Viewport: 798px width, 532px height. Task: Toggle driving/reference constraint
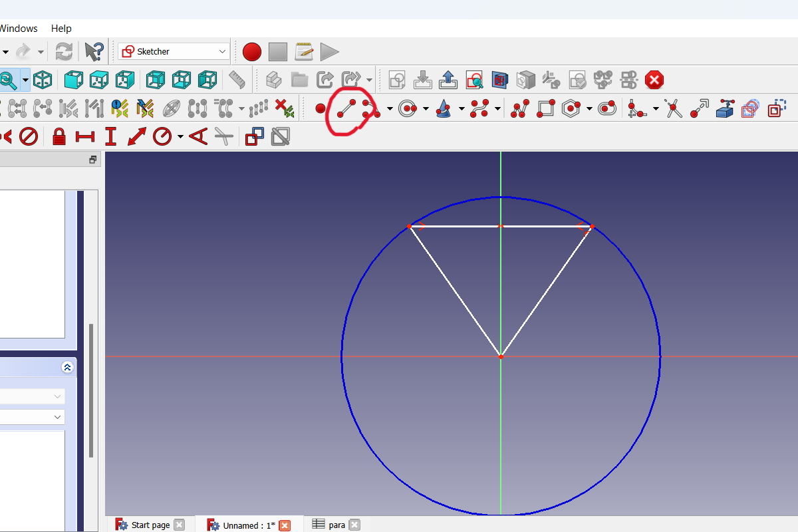coord(255,137)
